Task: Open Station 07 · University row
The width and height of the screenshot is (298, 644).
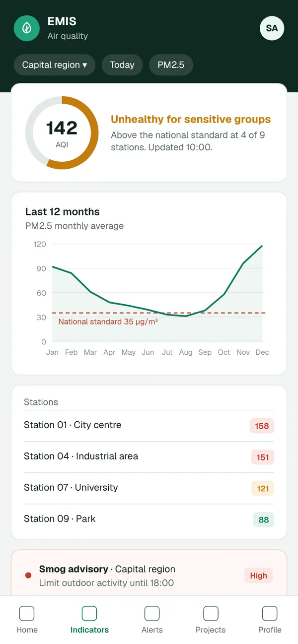Action: [x=149, y=488]
